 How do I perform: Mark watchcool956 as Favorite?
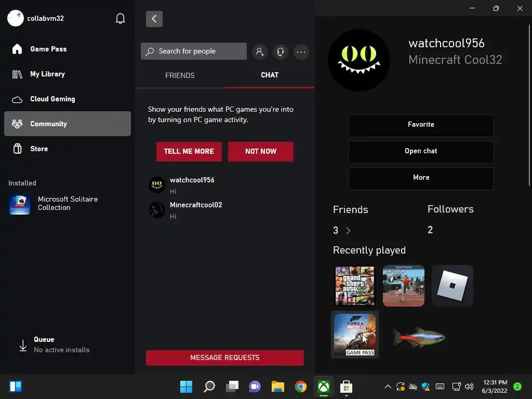pos(421,125)
